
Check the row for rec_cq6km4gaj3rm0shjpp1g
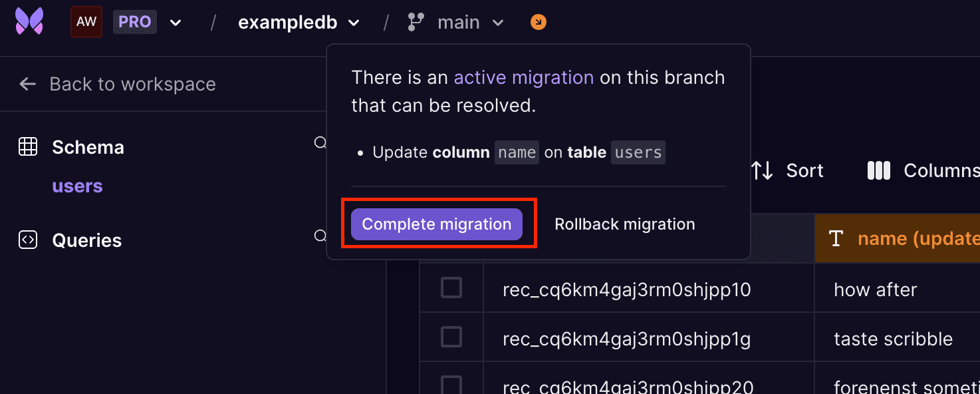click(451, 337)
